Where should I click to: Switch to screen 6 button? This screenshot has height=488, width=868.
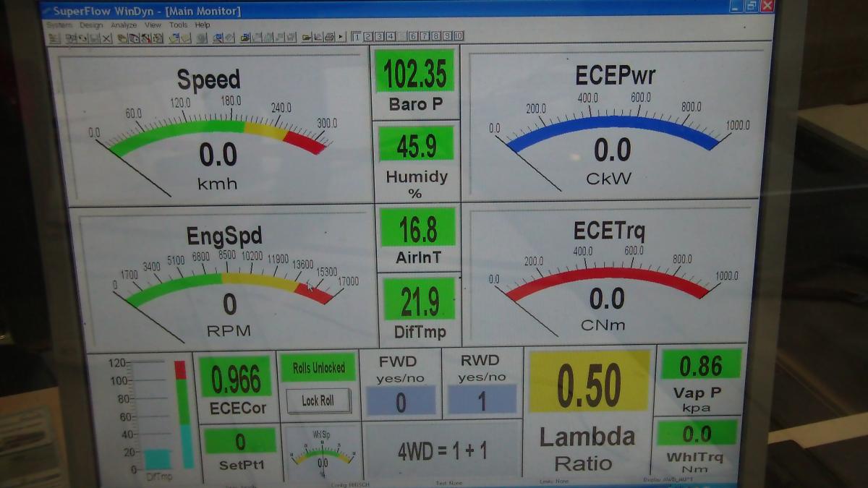(413, 37)
